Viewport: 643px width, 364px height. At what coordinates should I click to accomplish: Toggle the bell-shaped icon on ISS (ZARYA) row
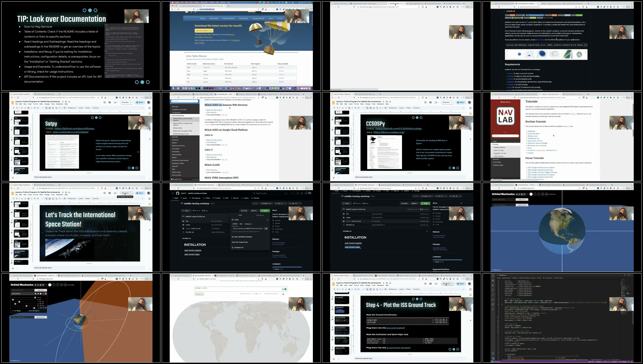click(x=41, y=294)
